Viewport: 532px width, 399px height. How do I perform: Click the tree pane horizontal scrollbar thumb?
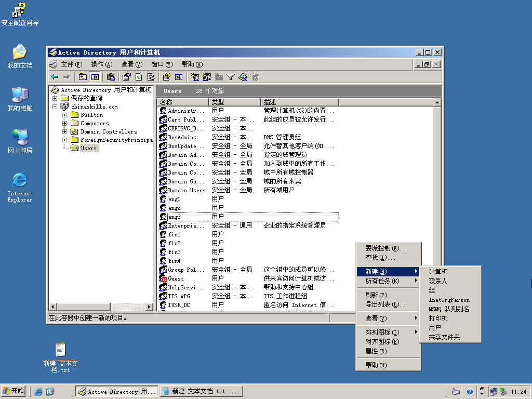[84, 307]
